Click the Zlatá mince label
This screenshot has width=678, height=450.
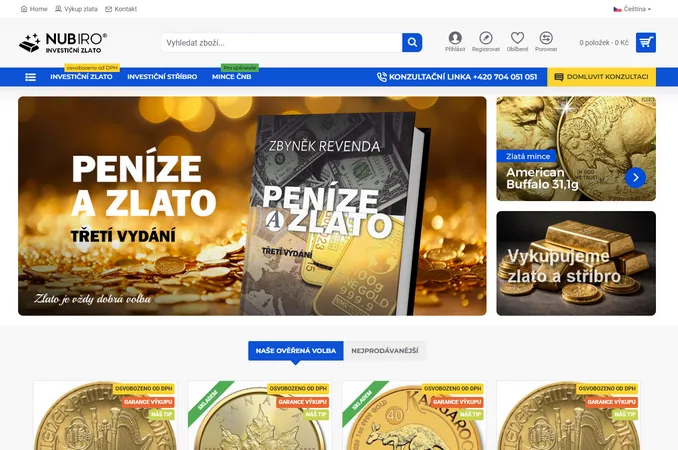click(528, 156)
